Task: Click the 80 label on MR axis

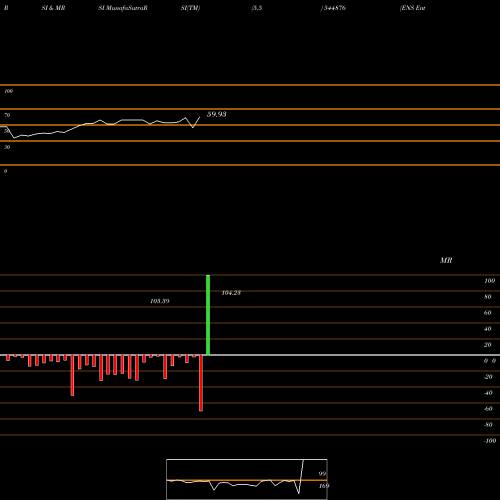Action: (x=488, y=297)
